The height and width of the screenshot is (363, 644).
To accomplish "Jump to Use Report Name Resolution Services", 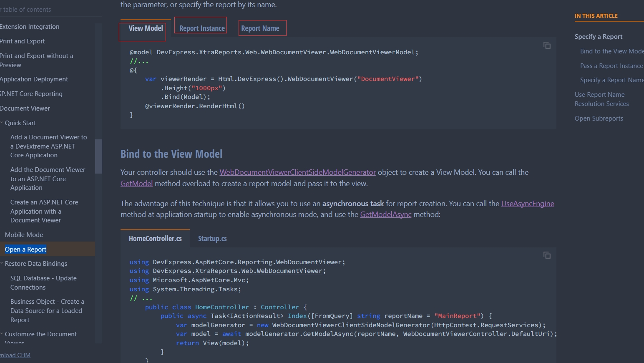I will tap(601, 99).
